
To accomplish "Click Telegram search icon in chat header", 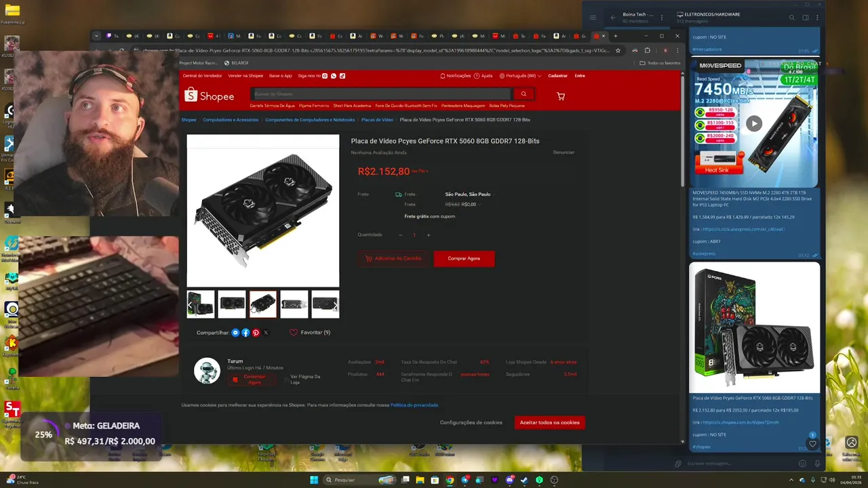I will (x=791, y=18).
